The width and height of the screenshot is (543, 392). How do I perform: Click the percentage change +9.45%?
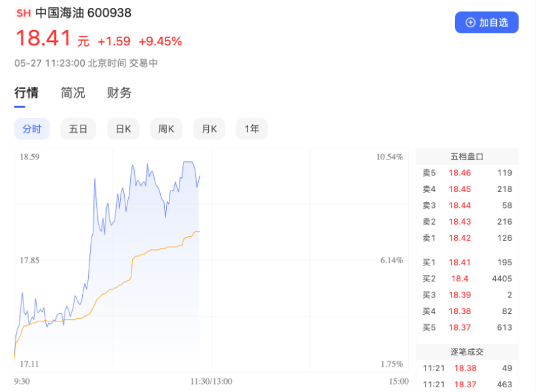pos(160,41)
